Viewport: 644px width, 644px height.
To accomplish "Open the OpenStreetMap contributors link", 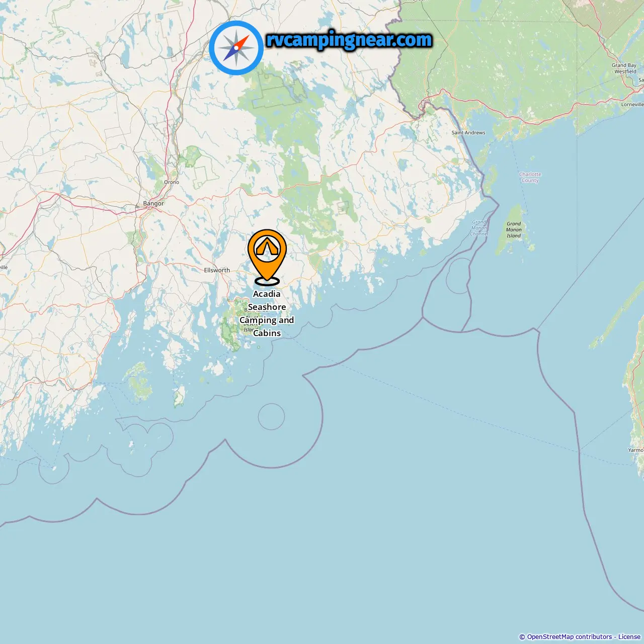I will (570, 636).
